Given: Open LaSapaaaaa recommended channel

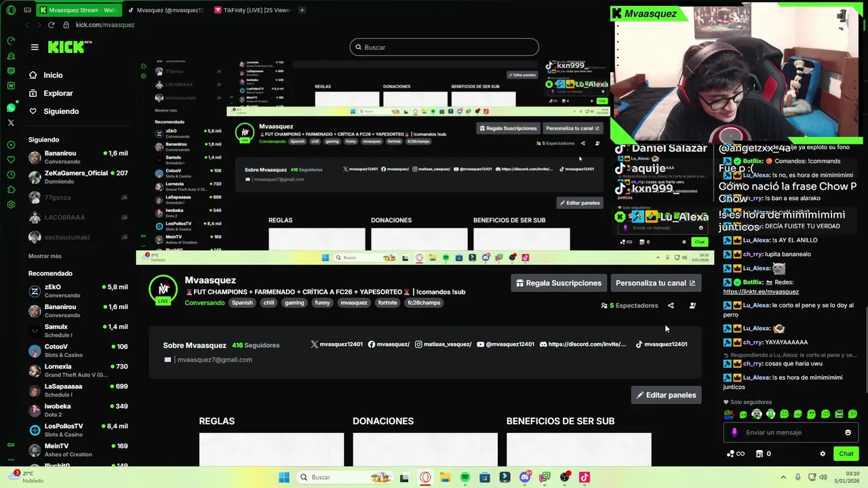Looking at the screenshot, I should 78,390.
